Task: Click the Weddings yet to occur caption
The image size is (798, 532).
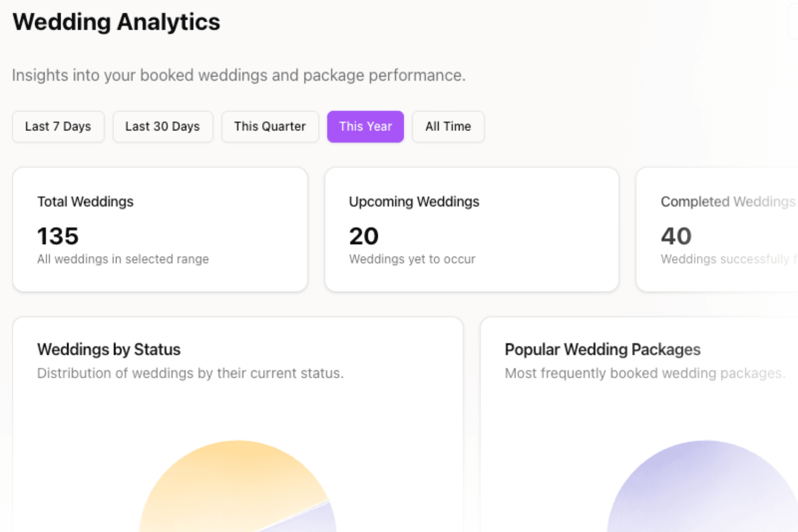Action: pyautogui.click(x=412, y=259)
